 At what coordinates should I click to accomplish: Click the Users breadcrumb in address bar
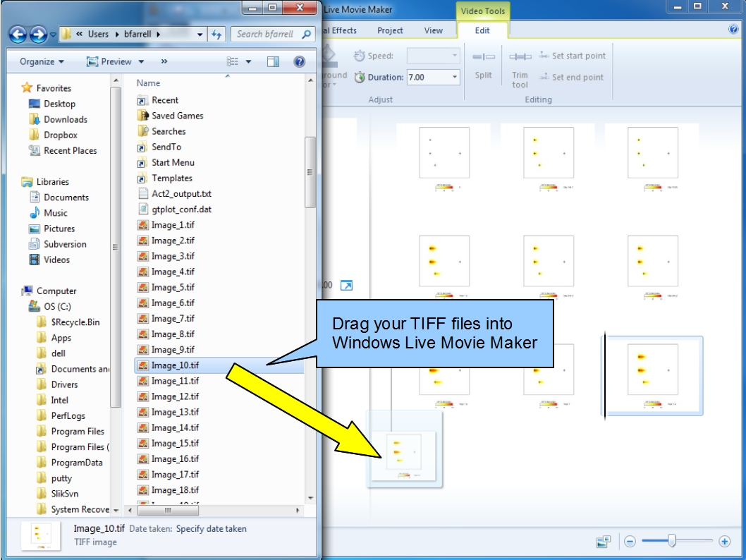98,35
